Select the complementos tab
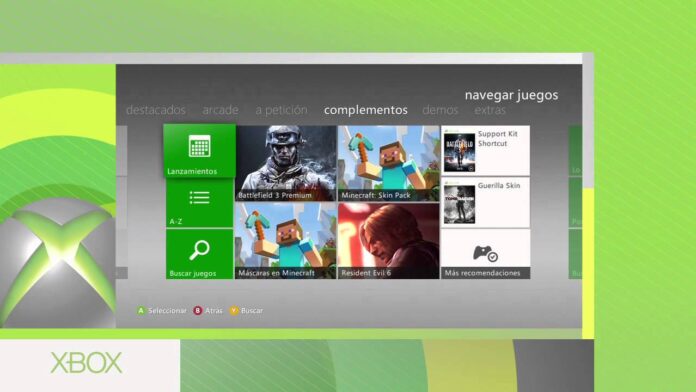This screenshot has width=696, height=392. tap(366, 110)
